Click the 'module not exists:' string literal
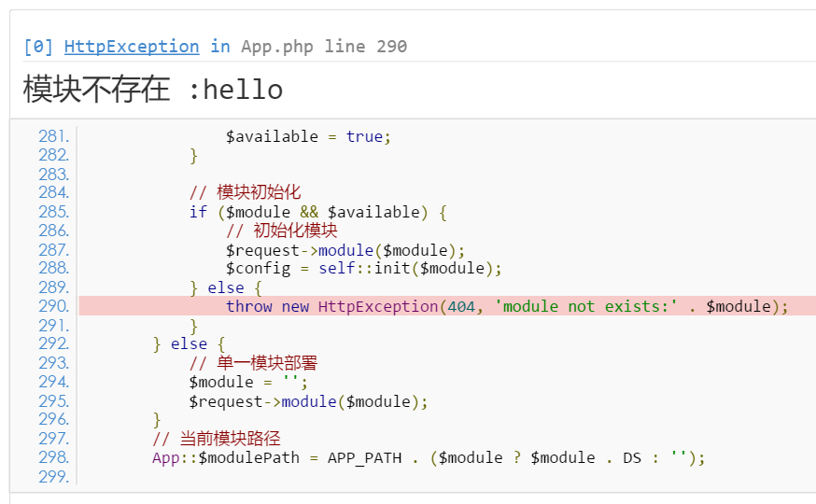The image size is (816, 504). tap(586, 306)
